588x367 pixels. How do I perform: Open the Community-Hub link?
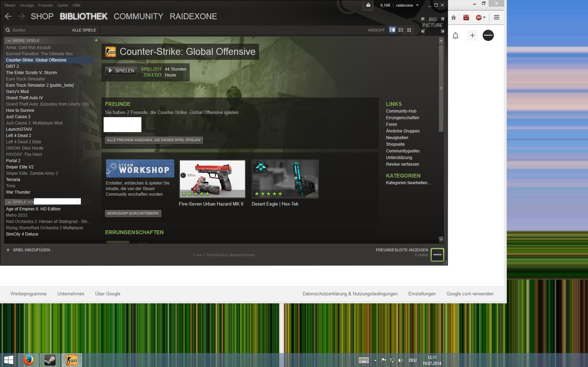(x=401, y=111)
